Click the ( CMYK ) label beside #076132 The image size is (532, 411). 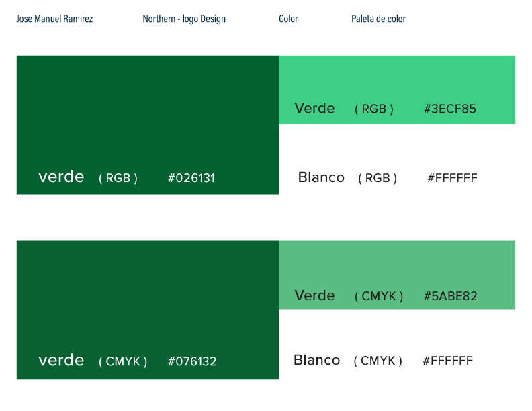[x=123, y=361]
